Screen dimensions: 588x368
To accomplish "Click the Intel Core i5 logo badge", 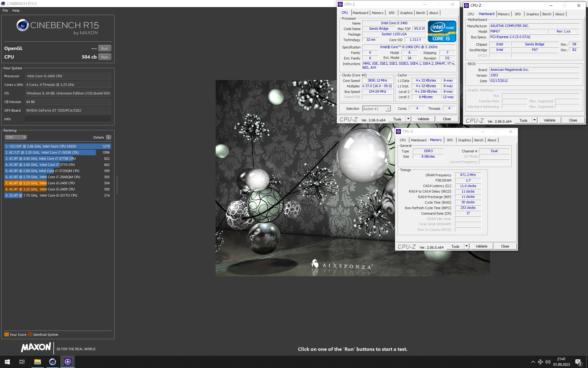I will coord(442,31).
